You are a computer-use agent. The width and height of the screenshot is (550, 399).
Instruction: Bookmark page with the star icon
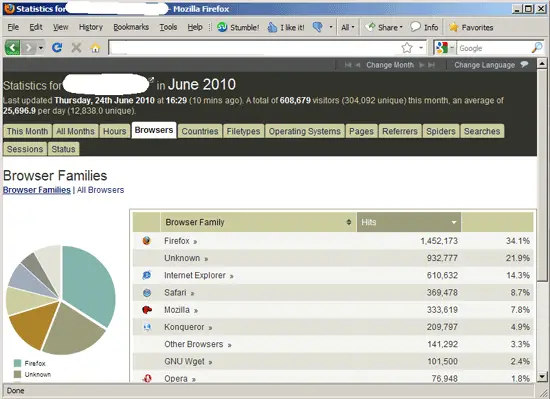click(407, 48)
